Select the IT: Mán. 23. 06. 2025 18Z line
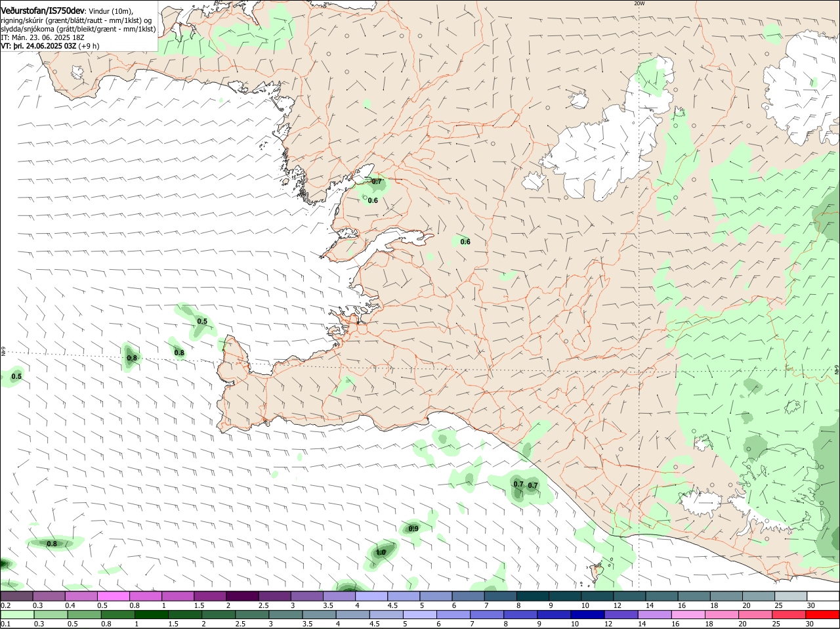 click(x=43, y=37)
